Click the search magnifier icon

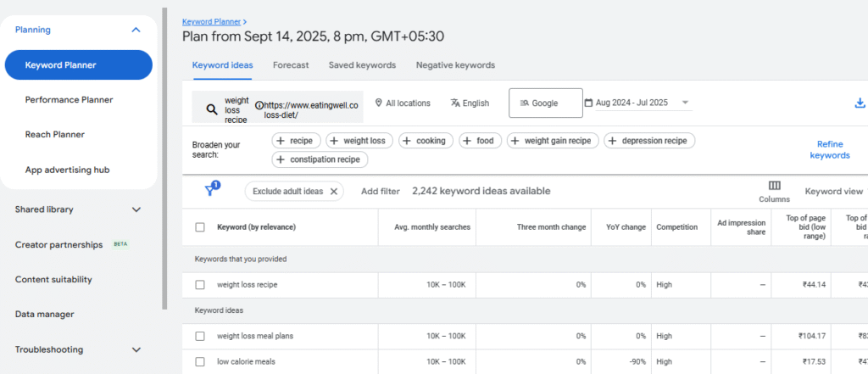pyautogui.click(x=210, y=109)
